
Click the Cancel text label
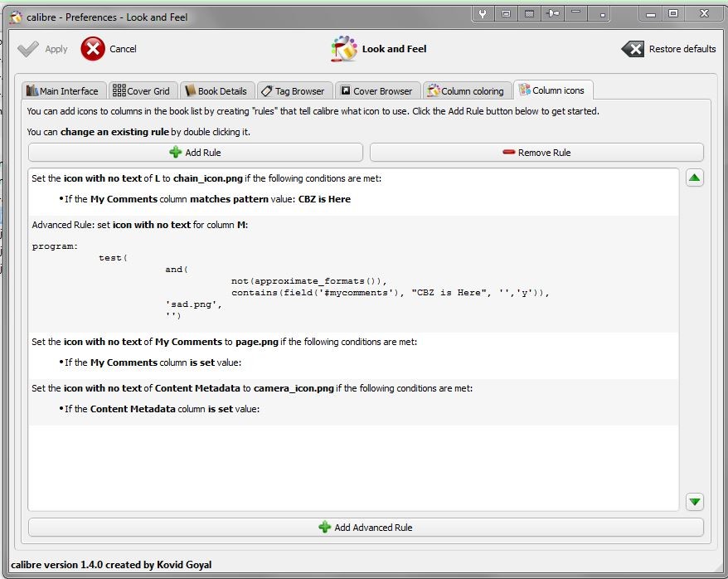(x=123, y=49)
